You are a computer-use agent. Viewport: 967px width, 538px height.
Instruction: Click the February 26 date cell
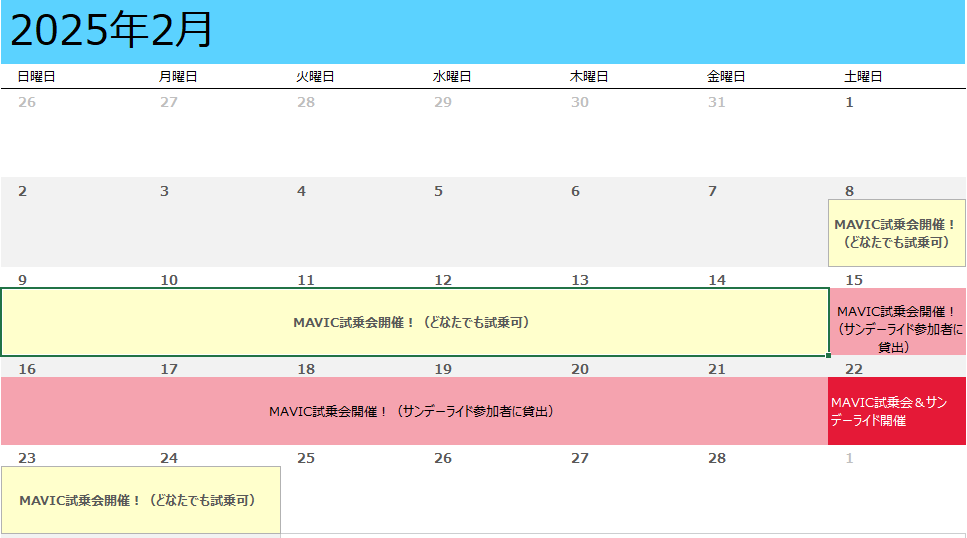pyautogui.click(x=443, y=458)
